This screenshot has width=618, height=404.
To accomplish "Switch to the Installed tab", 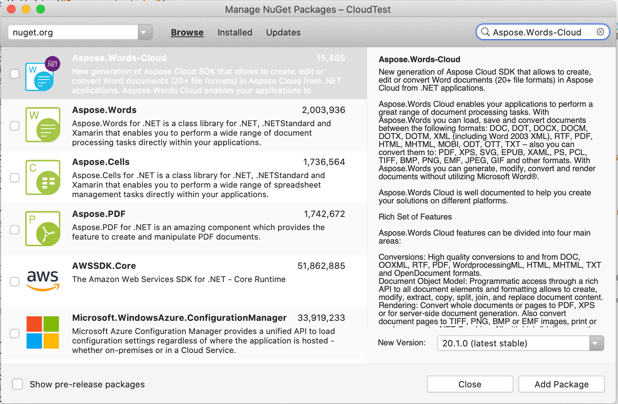I will [x=235, y=32].
